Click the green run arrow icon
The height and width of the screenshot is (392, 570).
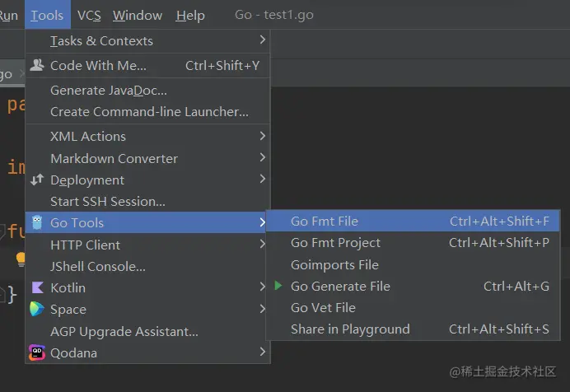(x=278, y=286)
